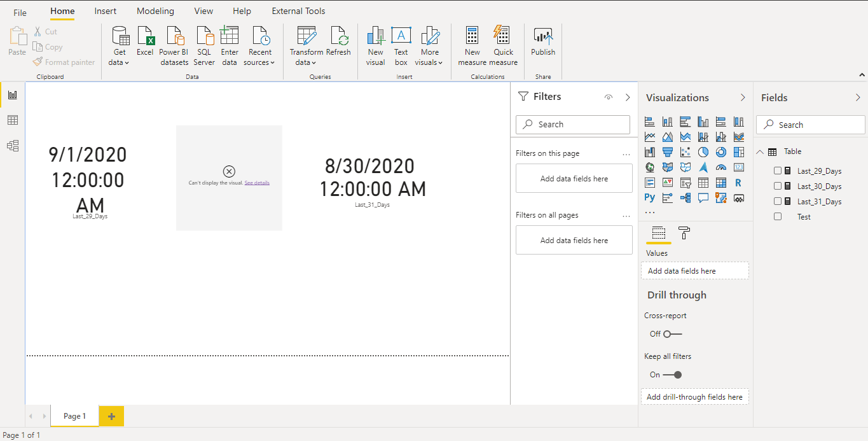The height and width of the screenshot is (441, 868).
Task: Click Quick measure in ribbon
Action: click(504, 46)
